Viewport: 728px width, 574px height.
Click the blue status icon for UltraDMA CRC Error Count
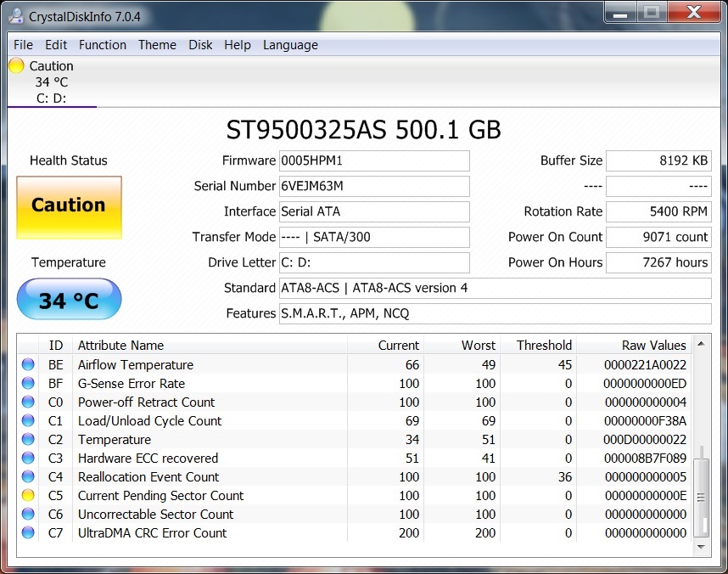click(x=28, y=532)
